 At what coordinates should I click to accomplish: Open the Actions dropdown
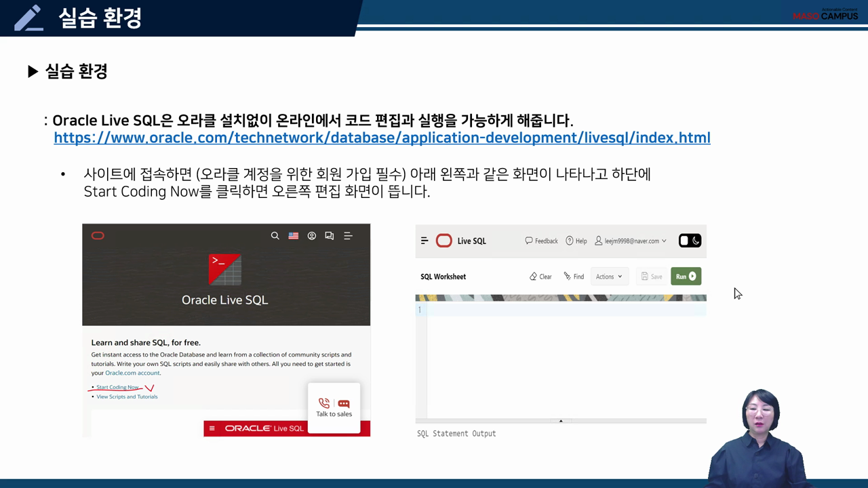(609, 277)
